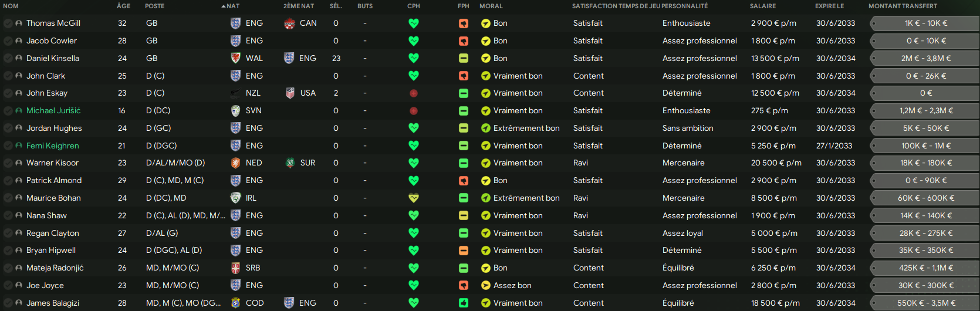This screenshot has height=311, width=980.
Task: Click the EXPIRE LE column header
Action: 829,6
